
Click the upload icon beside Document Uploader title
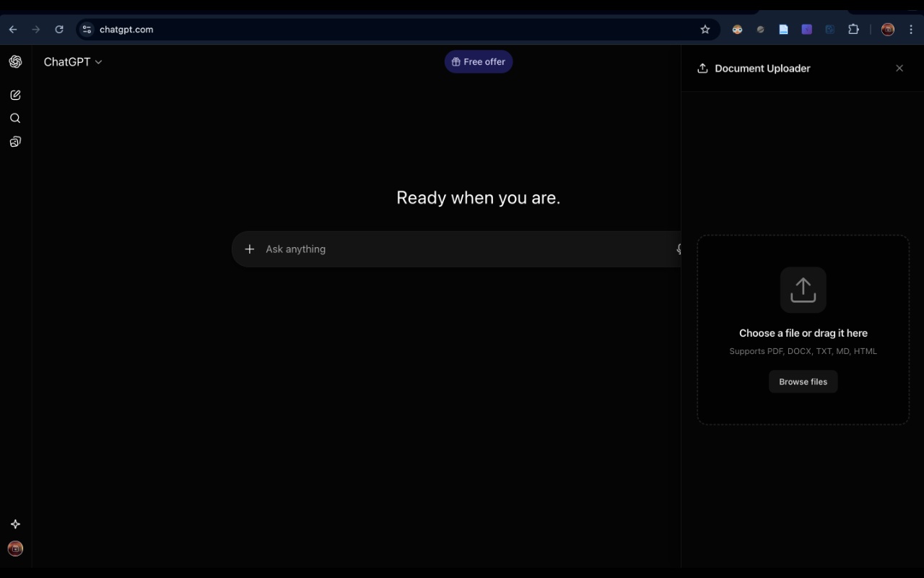(702, 69)
